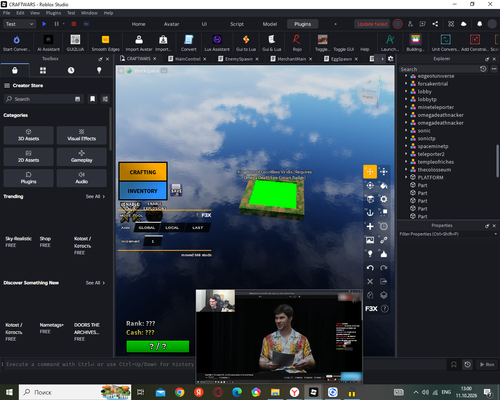
Task: Select the F3X Paint bucket tool
Action: (x=384, y=186)
